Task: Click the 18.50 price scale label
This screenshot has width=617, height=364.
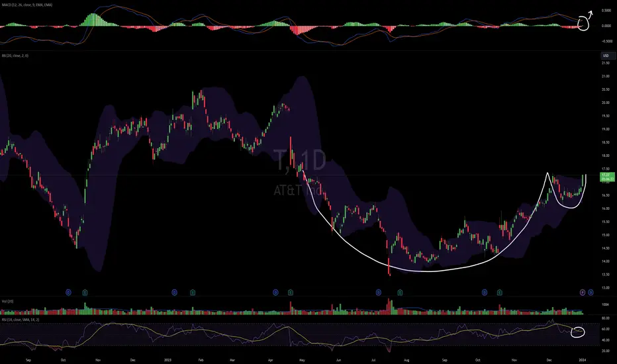Action: 606,142
